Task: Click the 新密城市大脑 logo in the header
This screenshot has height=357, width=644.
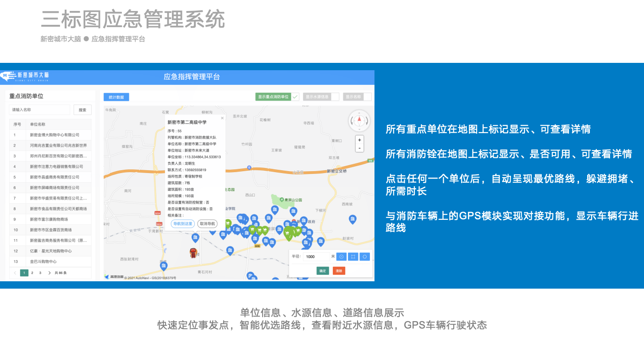Action: click(25, 76)
